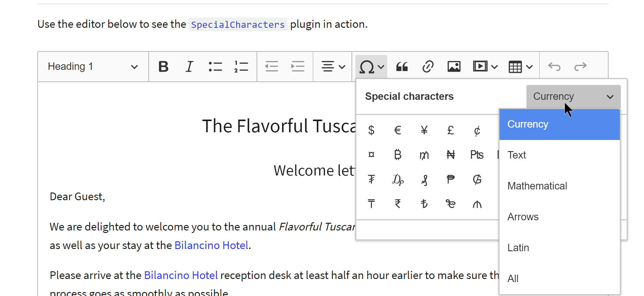Choose the All category
The height and width of the screenshot is (296, 644).
(x=560, y=279)
